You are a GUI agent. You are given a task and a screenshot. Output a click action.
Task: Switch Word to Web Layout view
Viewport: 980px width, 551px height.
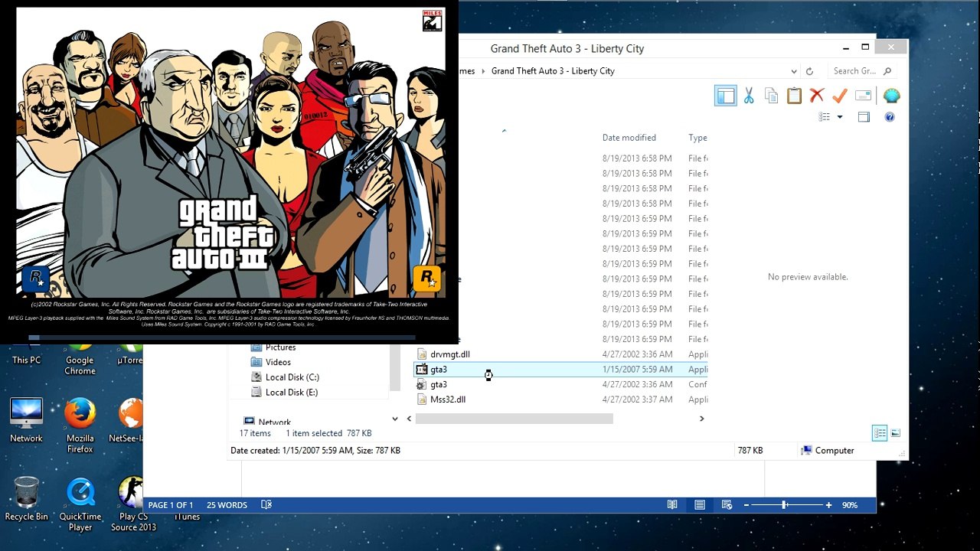(x=727, y=505)
